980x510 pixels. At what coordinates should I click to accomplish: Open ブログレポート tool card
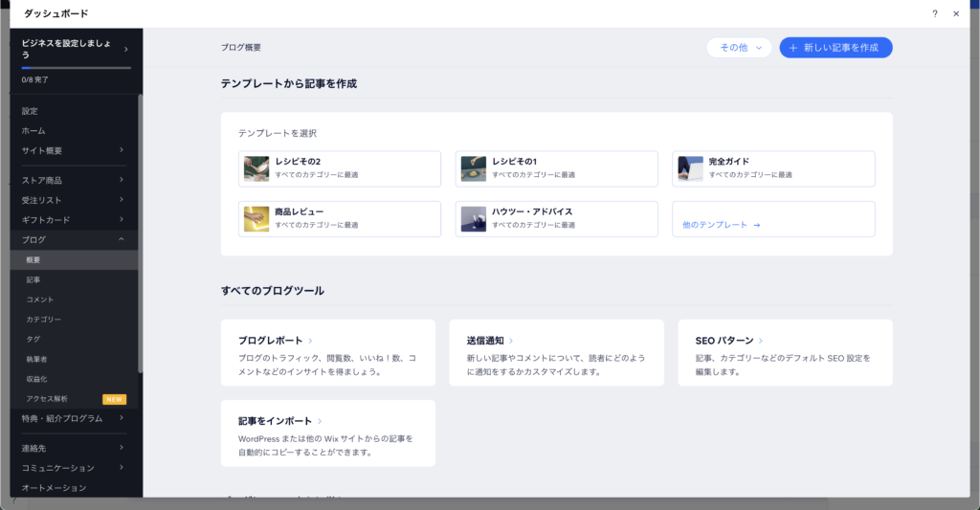[x=328, y=352]
